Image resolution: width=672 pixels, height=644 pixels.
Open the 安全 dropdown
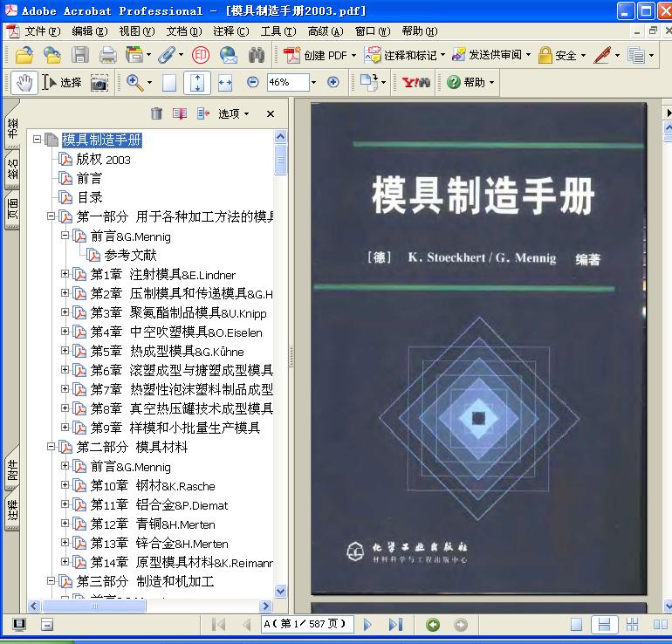click(583, 55)
